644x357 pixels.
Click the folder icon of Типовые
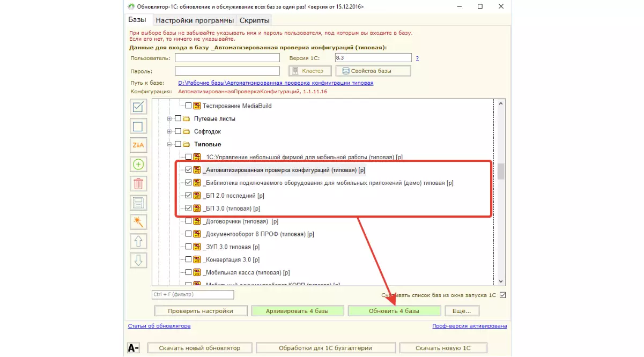187,144
